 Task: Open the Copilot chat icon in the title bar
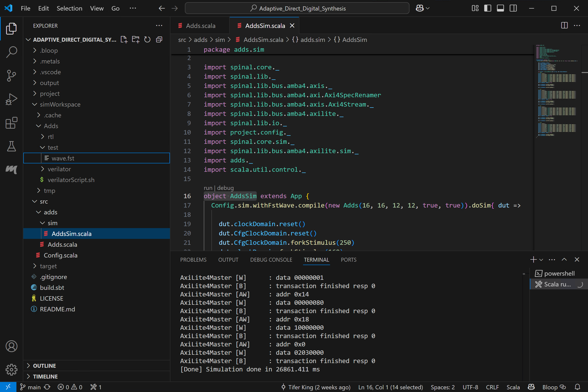[x=420, y=8]
